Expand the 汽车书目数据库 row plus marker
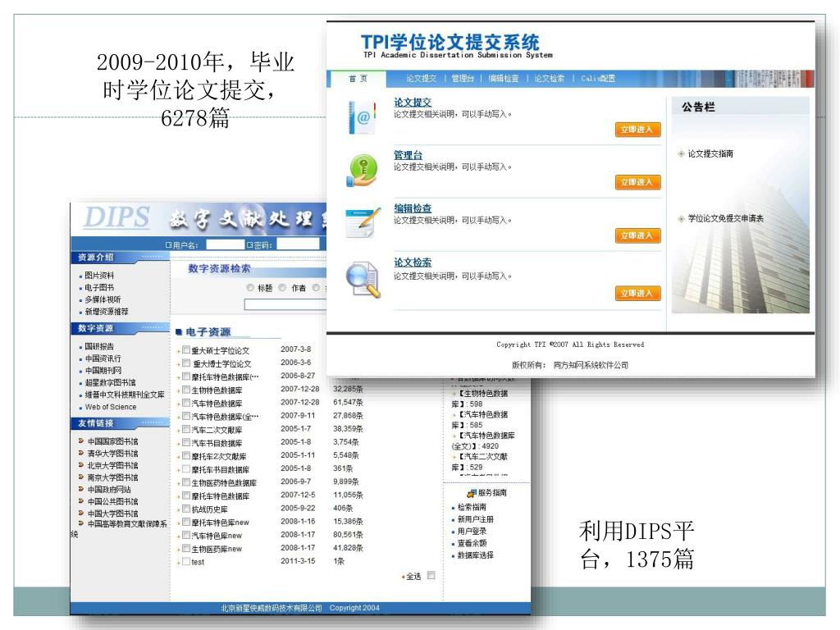 pos(179,444)
